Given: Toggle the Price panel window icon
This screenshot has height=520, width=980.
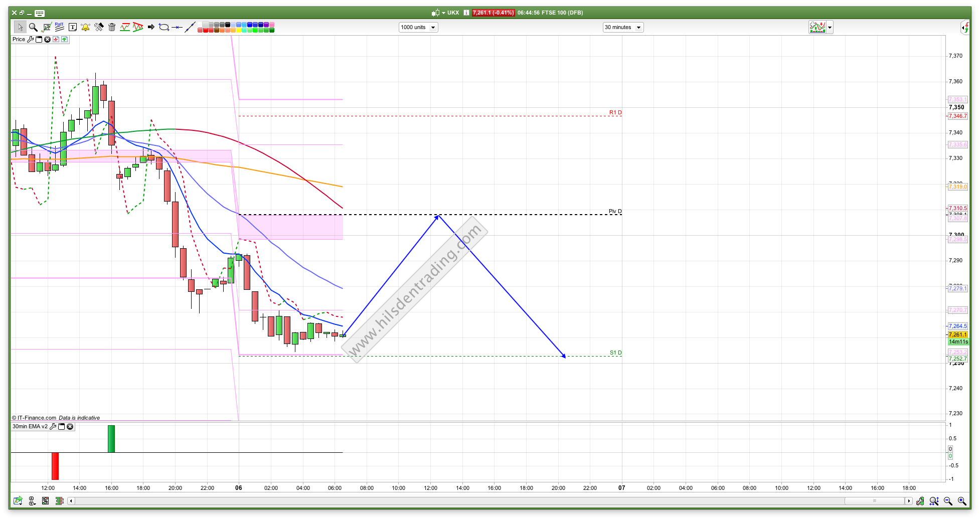Looking at the screenshot, I should 39,39.
